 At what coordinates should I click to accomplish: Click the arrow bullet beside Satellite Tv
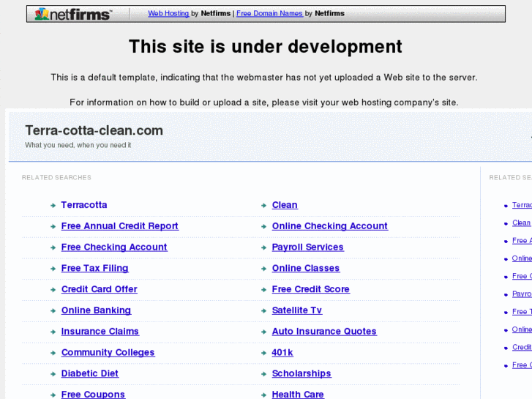click(263, 310)
